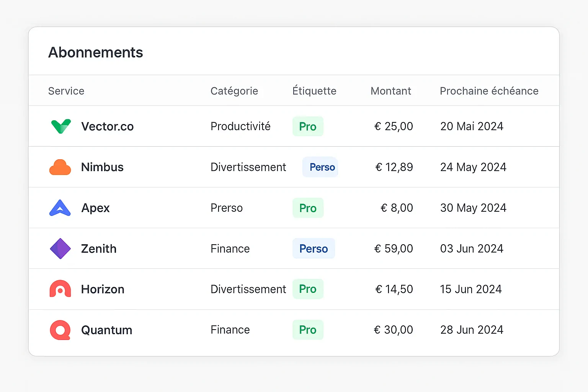The image size is (588, 392).
Task: Open the Apex service name
Action: pos(95,208)
